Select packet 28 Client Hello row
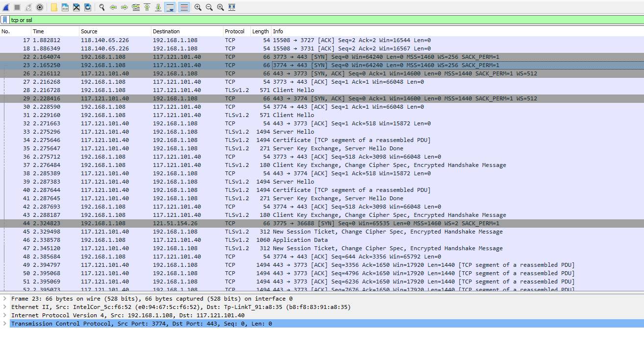The height and width of the screenshot is (353, 644). 293,90
